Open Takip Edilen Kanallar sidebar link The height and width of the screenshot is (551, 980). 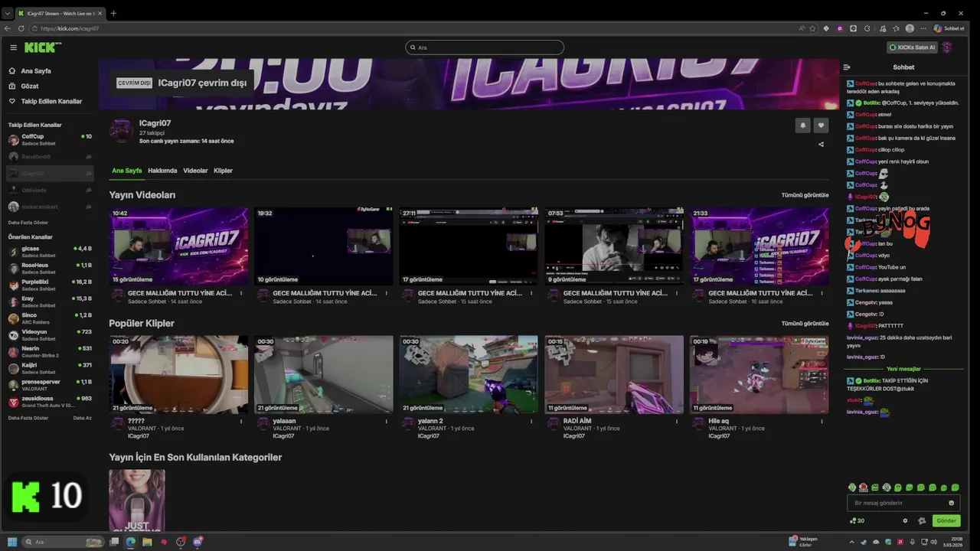pyautogui.click(x=51, y=102)
